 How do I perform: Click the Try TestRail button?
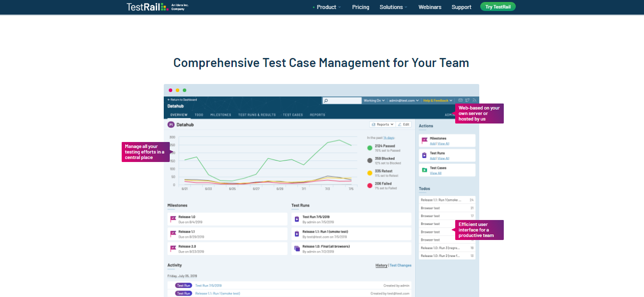pyautogui.click(x=498, y=7)
